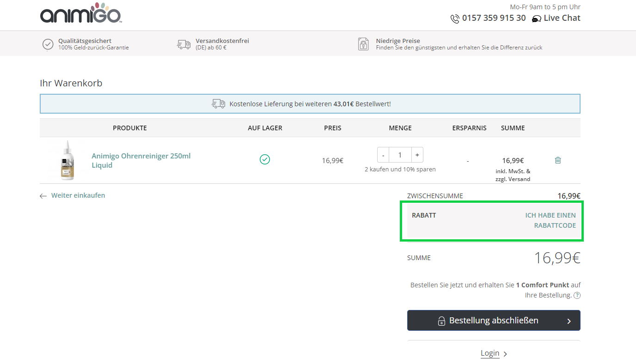This screenshot has width=636, height=364.
Task: Increase quantity with the plus button
Action: pos(417,155)
